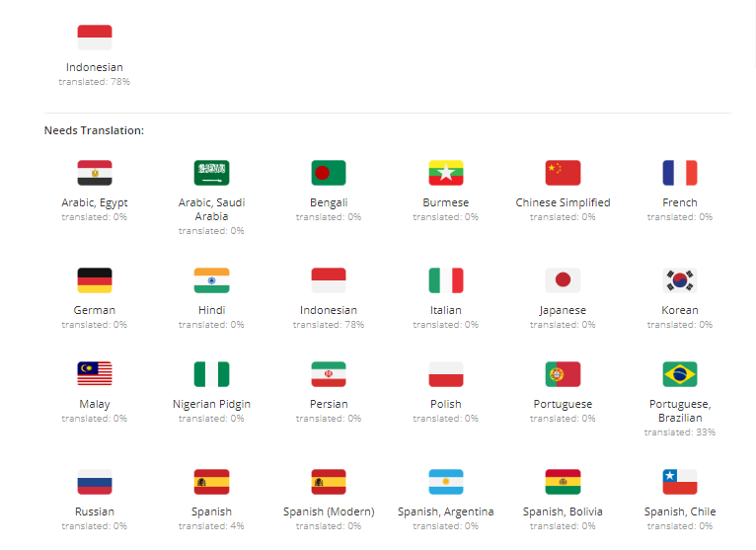
Task: Click the Spanish (Modern) language name
Action: (329, 511)
